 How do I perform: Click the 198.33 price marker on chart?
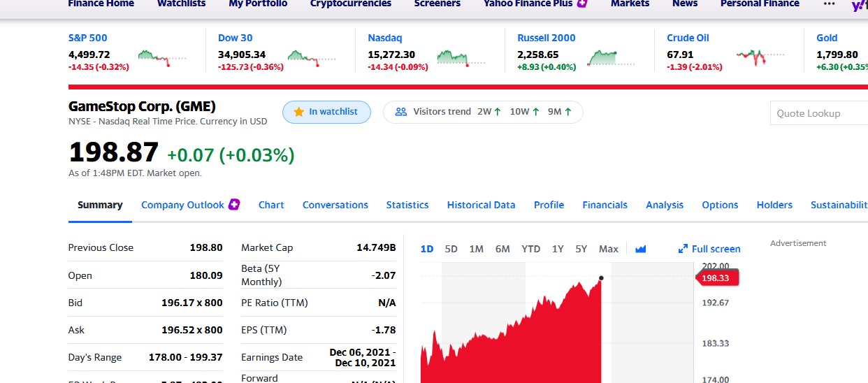717,278
